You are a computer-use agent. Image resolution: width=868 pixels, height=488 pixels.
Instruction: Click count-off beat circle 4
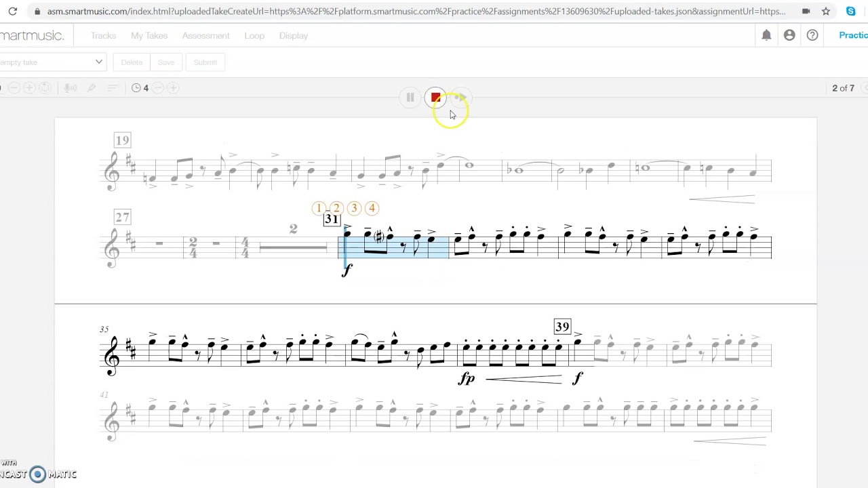coord(372,208)
